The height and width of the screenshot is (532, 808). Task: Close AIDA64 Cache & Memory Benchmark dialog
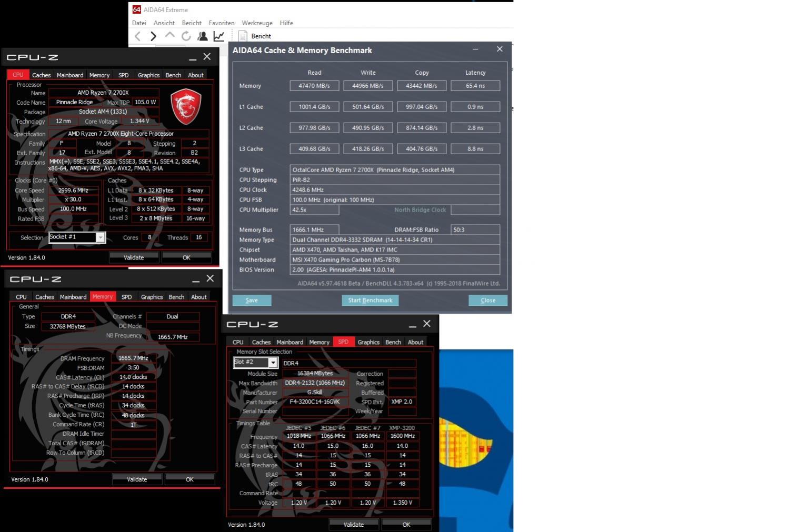tap(500, 49)
